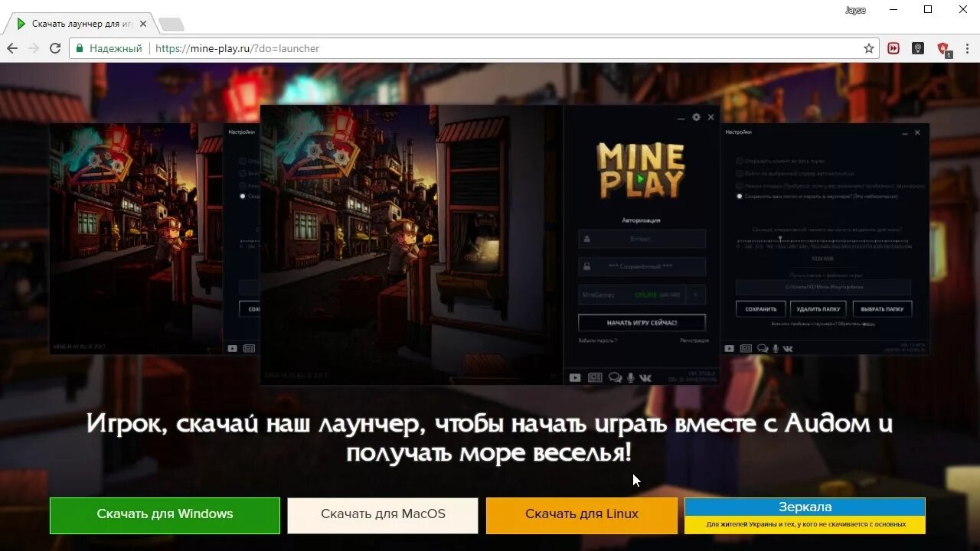Click СОХРАНИТЬ in right Настройки window

(761, 309)
